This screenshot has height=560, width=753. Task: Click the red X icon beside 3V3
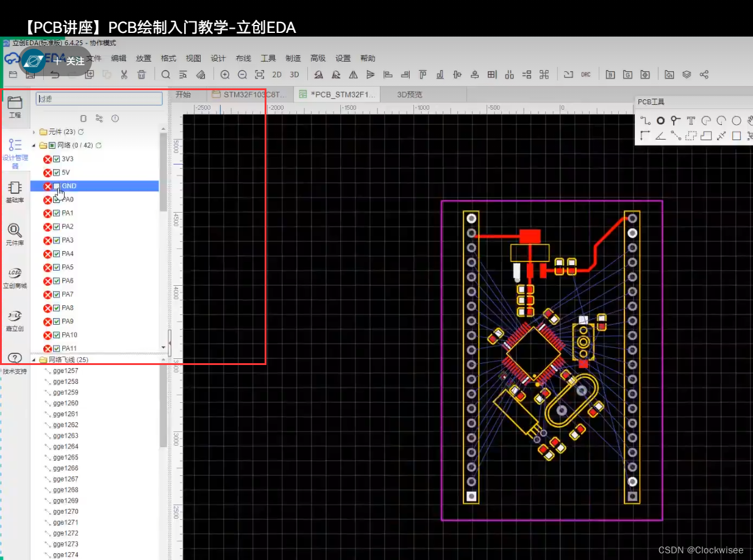click(48, 159)
